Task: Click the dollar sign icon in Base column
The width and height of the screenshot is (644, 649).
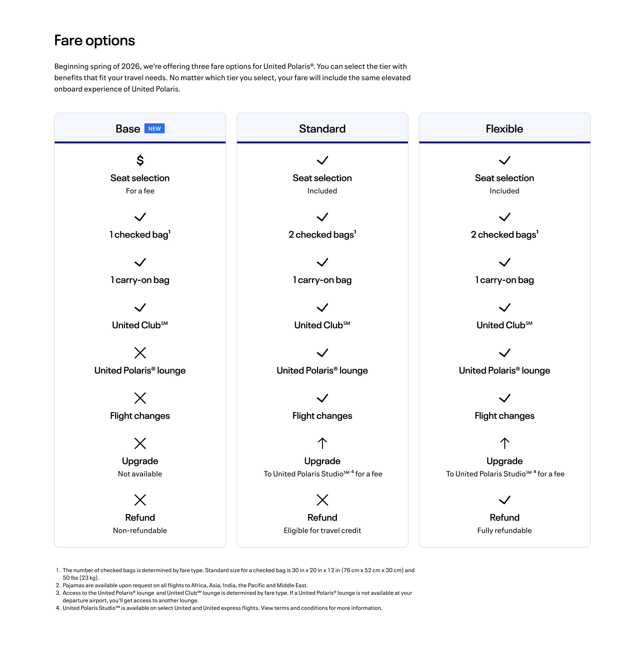Action: [x=140, y=160]
